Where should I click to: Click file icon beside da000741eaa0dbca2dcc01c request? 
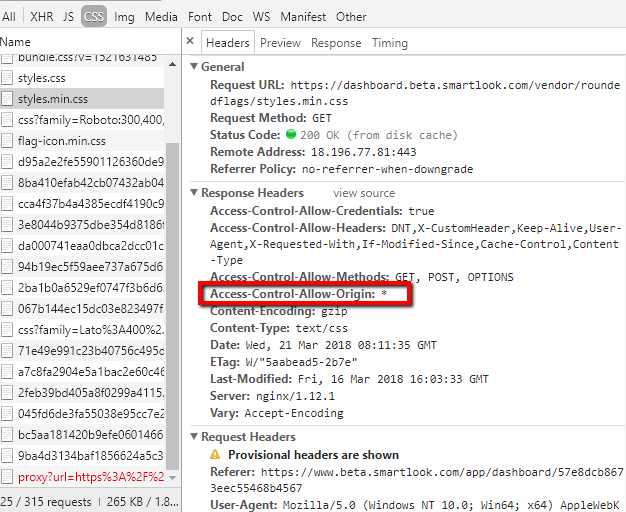coord(7,246)
